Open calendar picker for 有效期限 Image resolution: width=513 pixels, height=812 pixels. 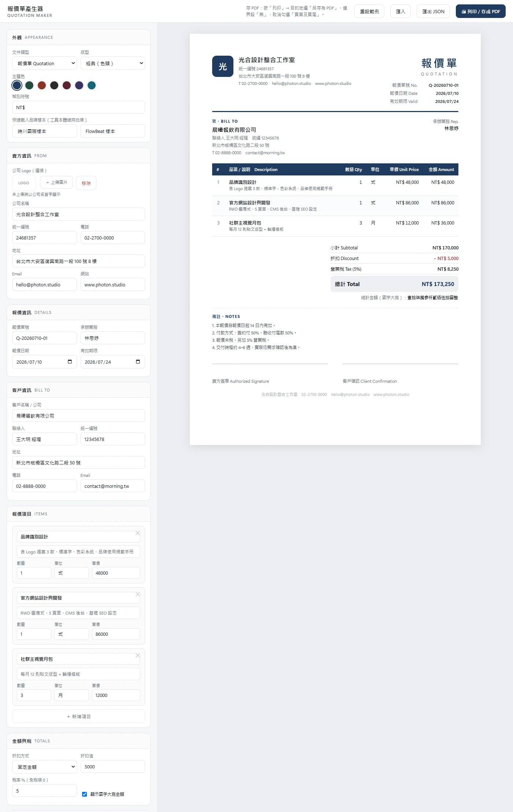tap(138, 362)
